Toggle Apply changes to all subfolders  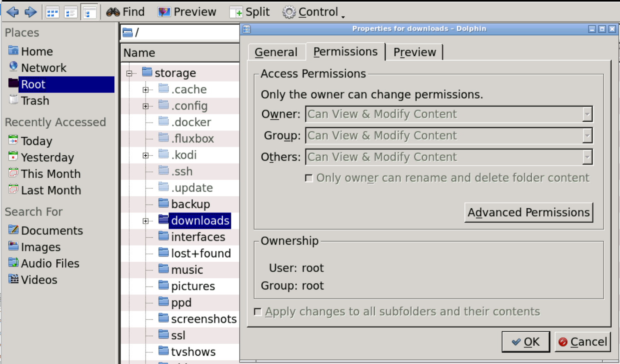[x=258, y=311]
